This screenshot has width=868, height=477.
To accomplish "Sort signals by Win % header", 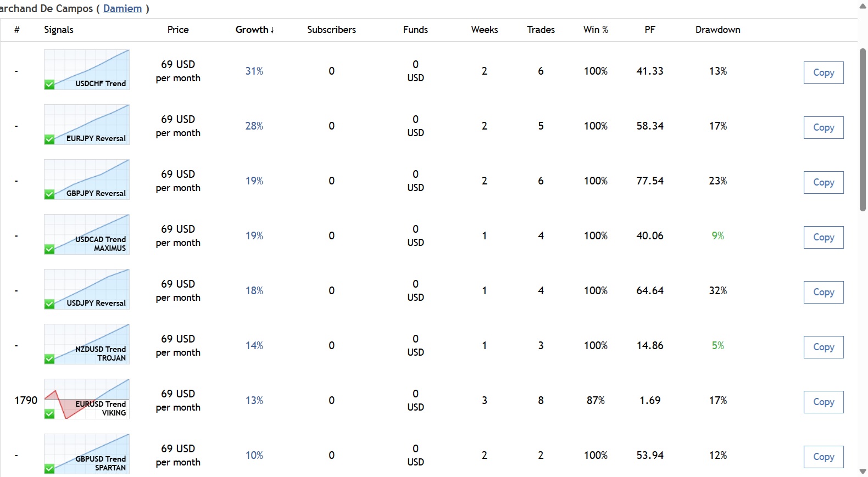I will click(596, 30).
